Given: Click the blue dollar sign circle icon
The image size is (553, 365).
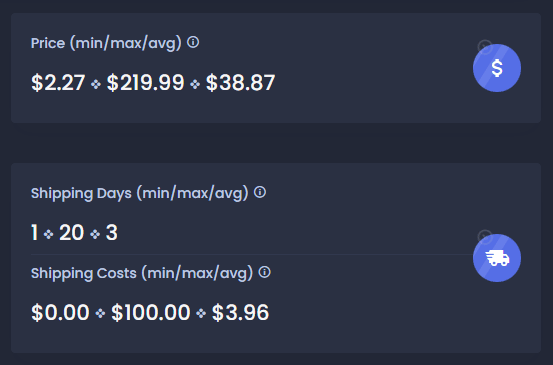Looking at the screenshot, I should point(497,68).
